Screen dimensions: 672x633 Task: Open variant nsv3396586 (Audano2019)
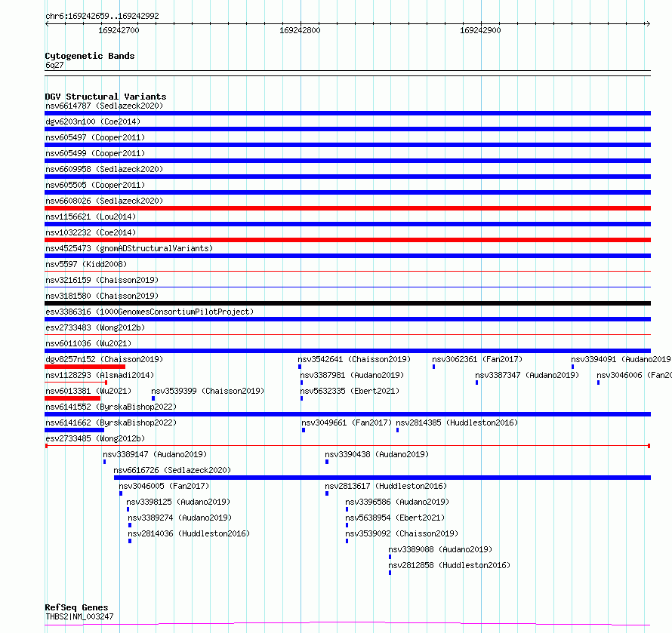tap(397, 502)
